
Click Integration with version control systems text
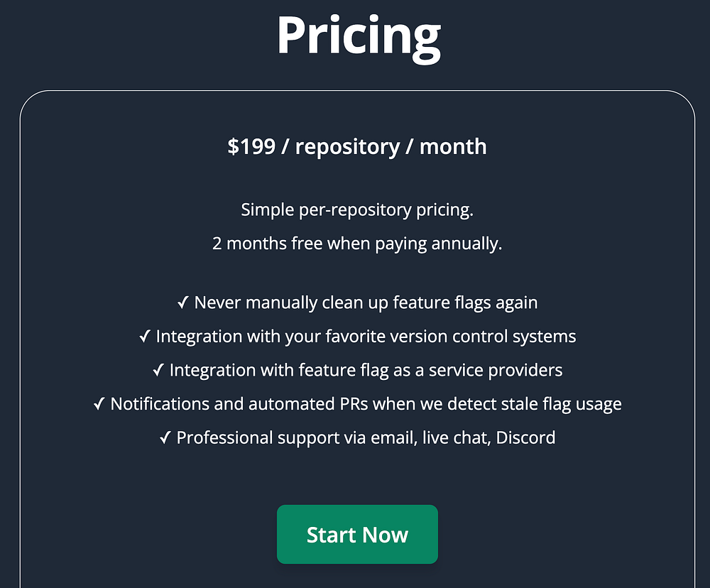tap(366, 337)
